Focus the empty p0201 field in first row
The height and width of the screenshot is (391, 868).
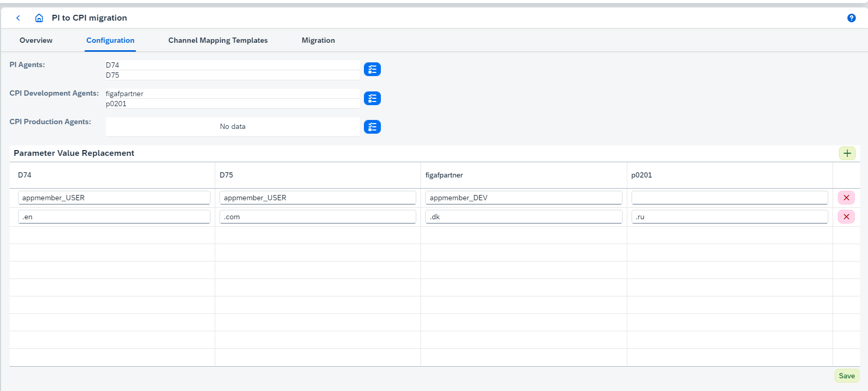coord(730,198)
